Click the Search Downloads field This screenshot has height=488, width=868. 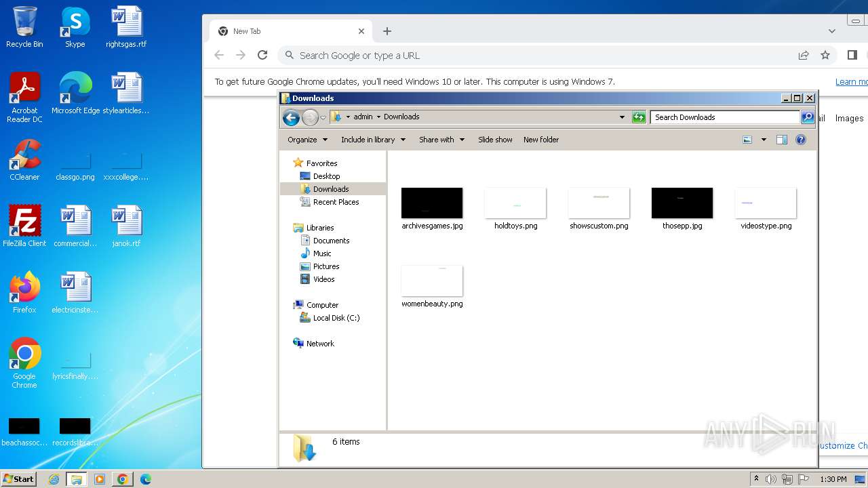(x=725, y=117)
